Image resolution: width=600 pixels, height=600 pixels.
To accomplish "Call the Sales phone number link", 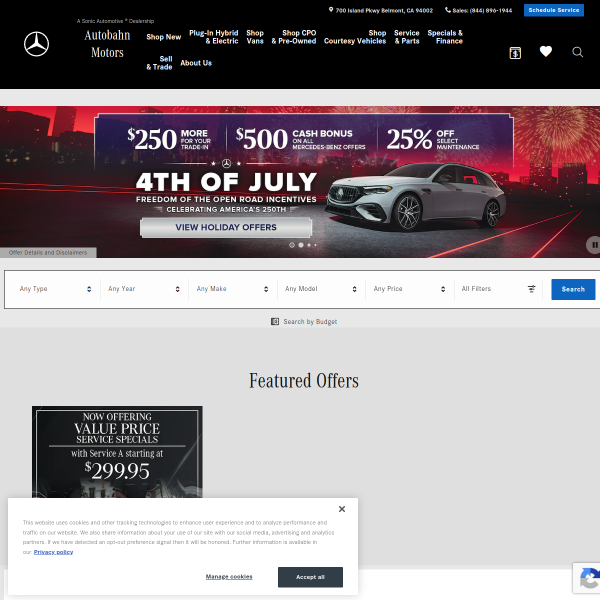I will [x=482, y=11].
